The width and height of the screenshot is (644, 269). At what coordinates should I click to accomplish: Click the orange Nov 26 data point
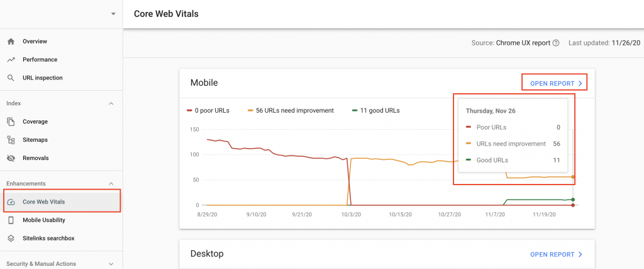(573, 177)
